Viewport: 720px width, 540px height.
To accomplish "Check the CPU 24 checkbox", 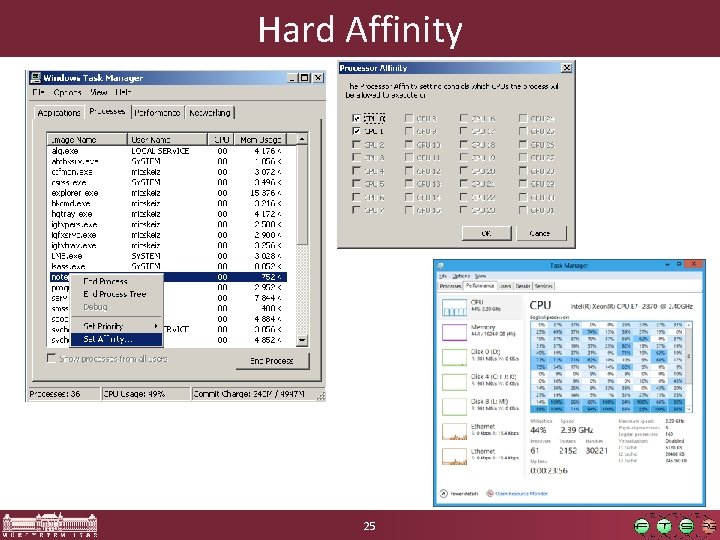I will click(x=523, y=118).
